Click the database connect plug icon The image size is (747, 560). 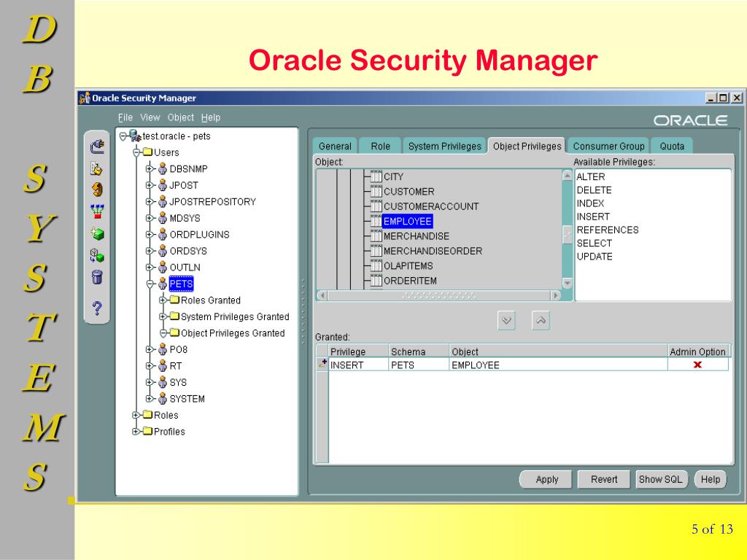point(97,146)
